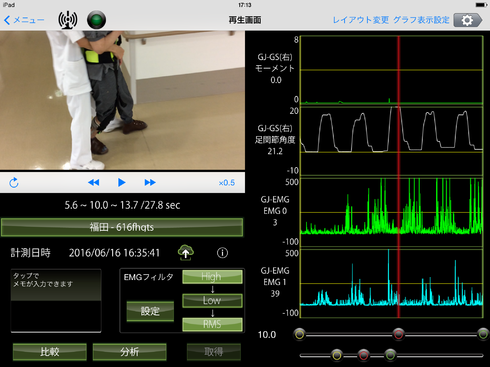Select the yellow start handle on upper slider
490x367 pixels.
click(300, 334)
